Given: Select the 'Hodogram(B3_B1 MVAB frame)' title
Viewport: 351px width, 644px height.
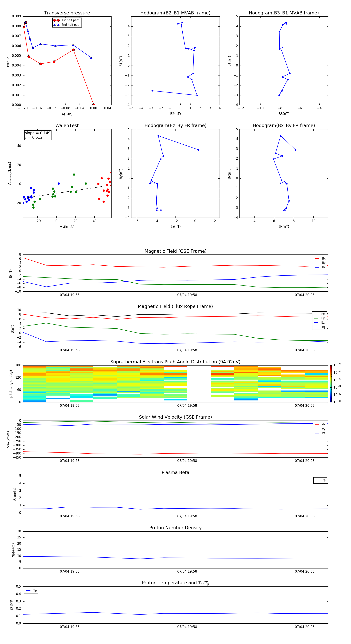Looking at the screenshot, I should pyautogui.click(x=284, y=13).
